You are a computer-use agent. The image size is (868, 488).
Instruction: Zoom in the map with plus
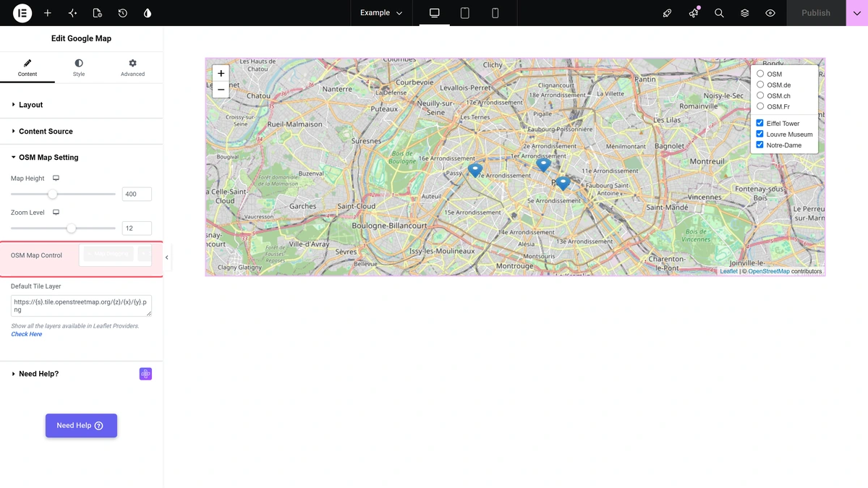point(221,73)
